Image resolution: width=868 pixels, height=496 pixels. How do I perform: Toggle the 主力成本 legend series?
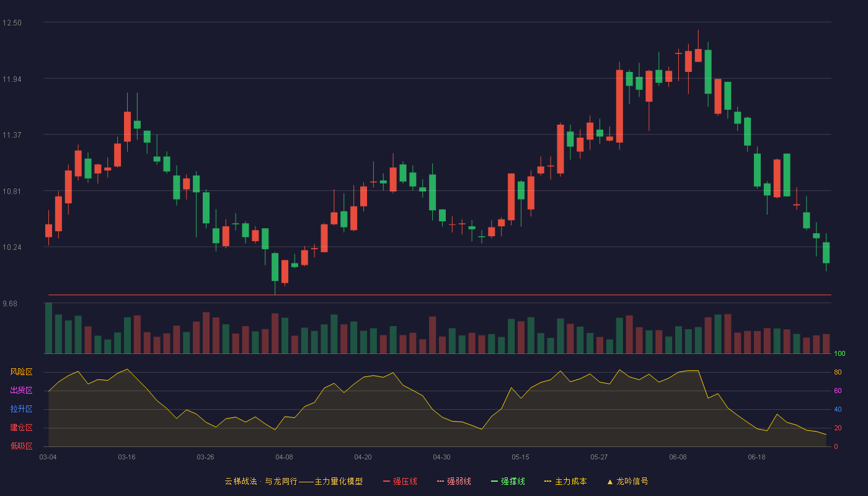[x=565, y=481]
